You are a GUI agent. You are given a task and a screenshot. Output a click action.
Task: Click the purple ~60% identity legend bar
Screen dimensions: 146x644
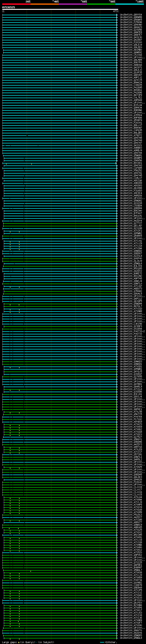(x=73, y=4)
